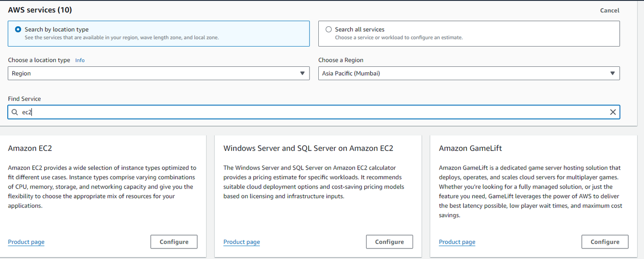This screenshot has height=259, width=644.
Task: Click the Amazon EC2 card title
Action: pos(30,148)
